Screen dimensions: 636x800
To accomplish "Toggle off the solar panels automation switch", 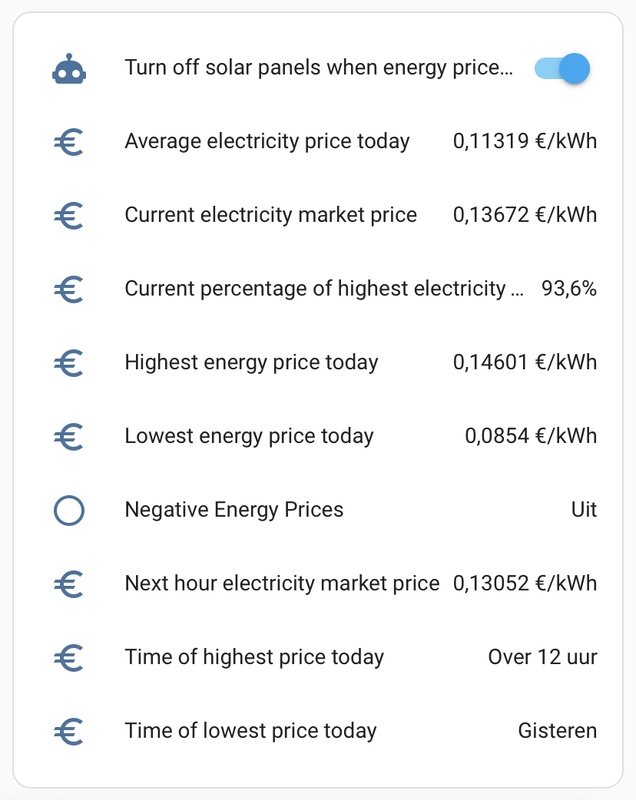I will coord(563,68).
